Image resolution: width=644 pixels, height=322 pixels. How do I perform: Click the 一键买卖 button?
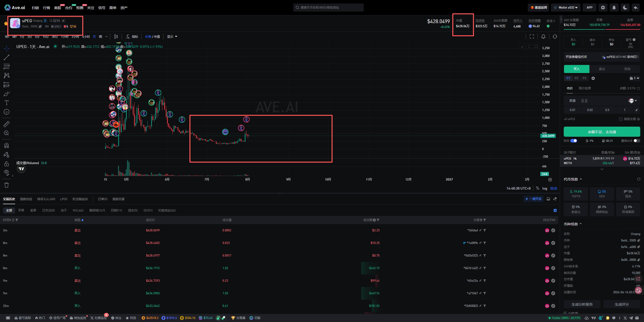[x=533, y=199]
